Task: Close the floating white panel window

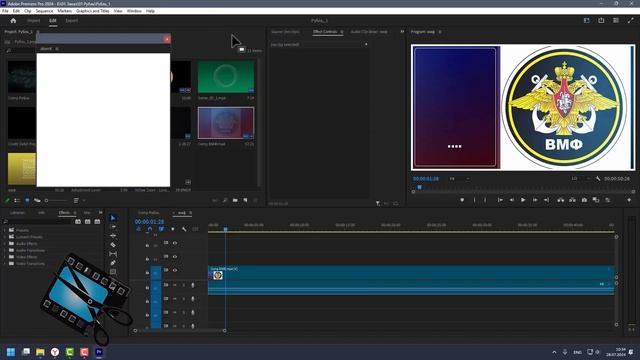Action: [167, 39]
